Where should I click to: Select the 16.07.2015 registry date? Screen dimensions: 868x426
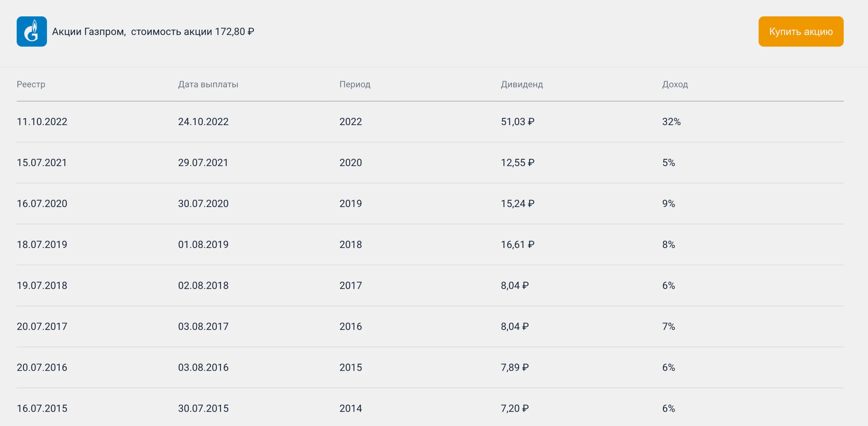point(42,409)
